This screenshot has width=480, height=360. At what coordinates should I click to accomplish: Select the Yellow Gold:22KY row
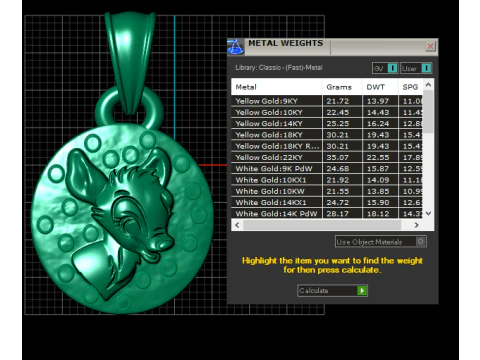point(327,157)
